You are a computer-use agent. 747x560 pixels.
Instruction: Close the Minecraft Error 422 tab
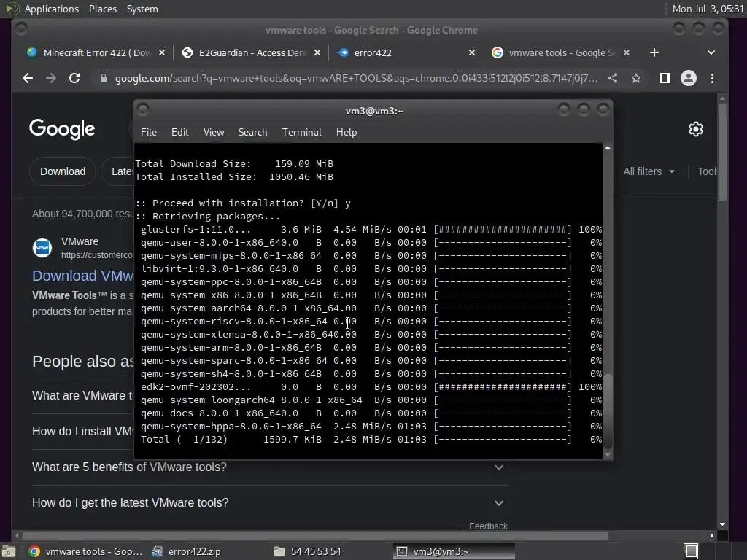tap(162, 52)
